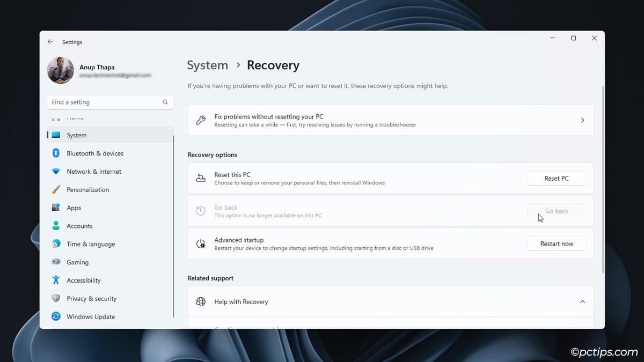This screenshot has width=644, height=362.
Task: Click inside the Find a setting field
Action: [x=97, y=102]
